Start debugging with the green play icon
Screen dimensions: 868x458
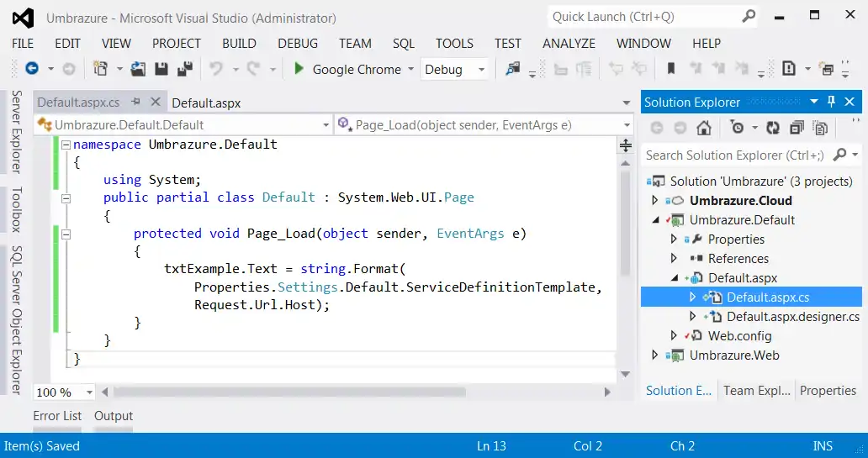[x=299, y=69]
